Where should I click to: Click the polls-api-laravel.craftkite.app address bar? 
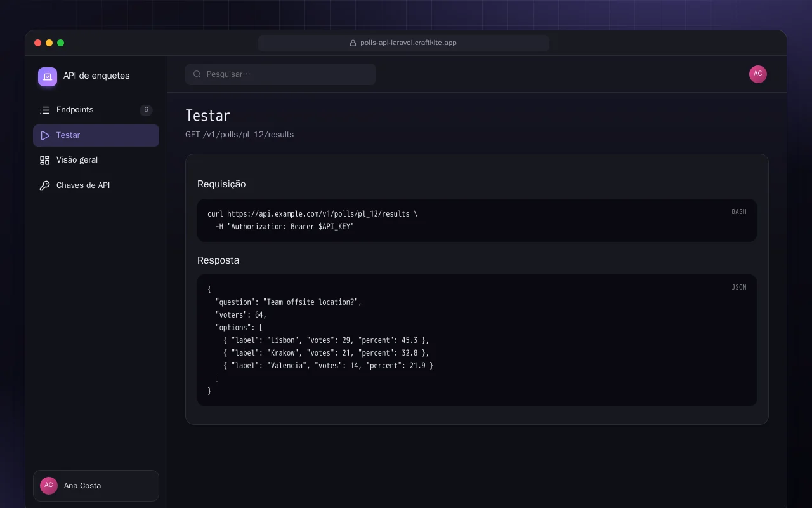click(x=403, y=43)
